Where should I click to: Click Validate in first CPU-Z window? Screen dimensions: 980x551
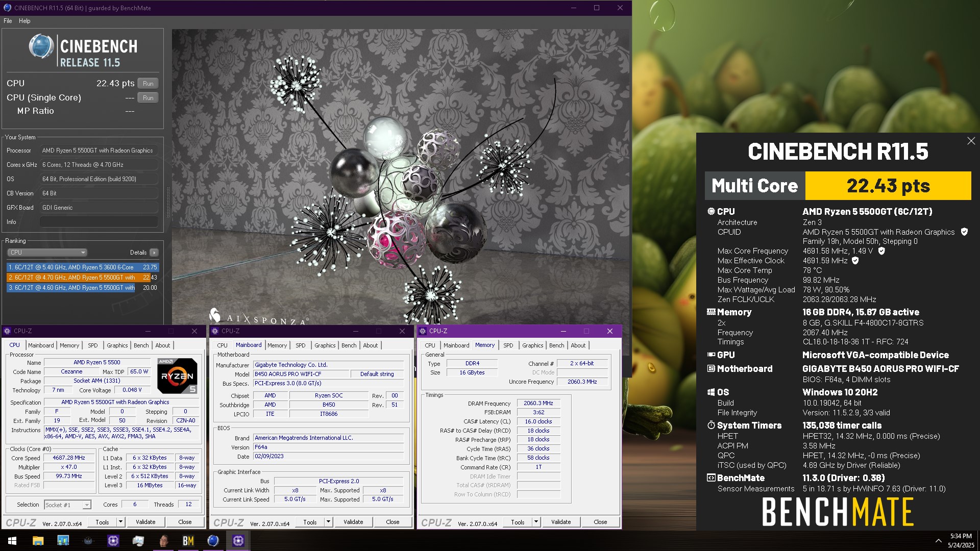pyautogui.click(x=145, y=522)
